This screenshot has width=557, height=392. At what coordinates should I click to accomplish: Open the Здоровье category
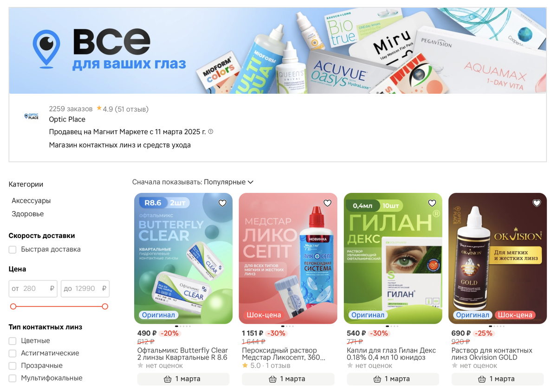click(x=28, y=214)
